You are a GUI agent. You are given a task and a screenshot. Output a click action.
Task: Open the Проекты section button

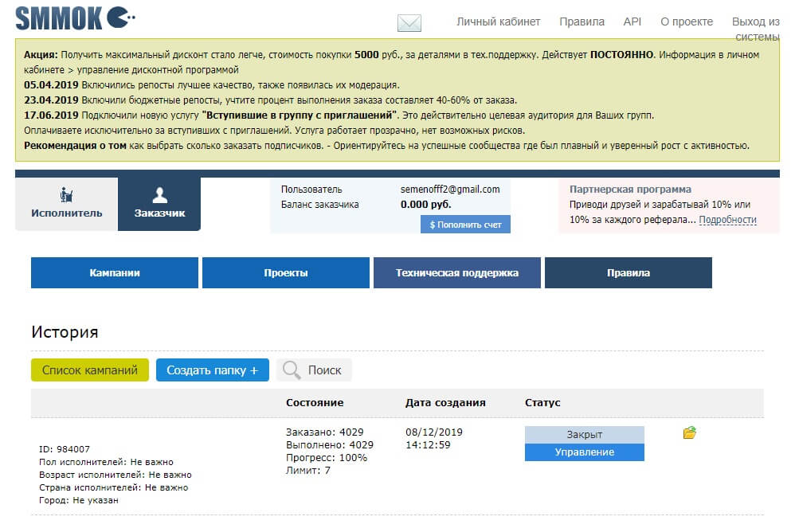[286, 272]
